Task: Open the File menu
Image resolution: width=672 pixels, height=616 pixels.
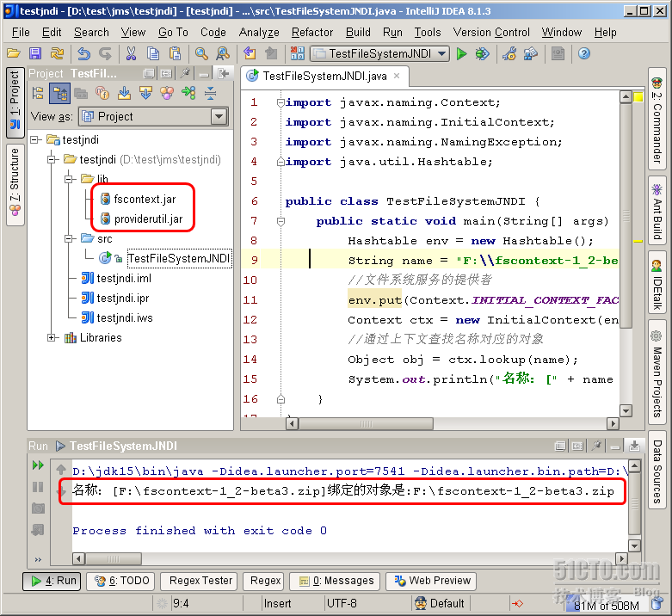Action: pos(21,32)
